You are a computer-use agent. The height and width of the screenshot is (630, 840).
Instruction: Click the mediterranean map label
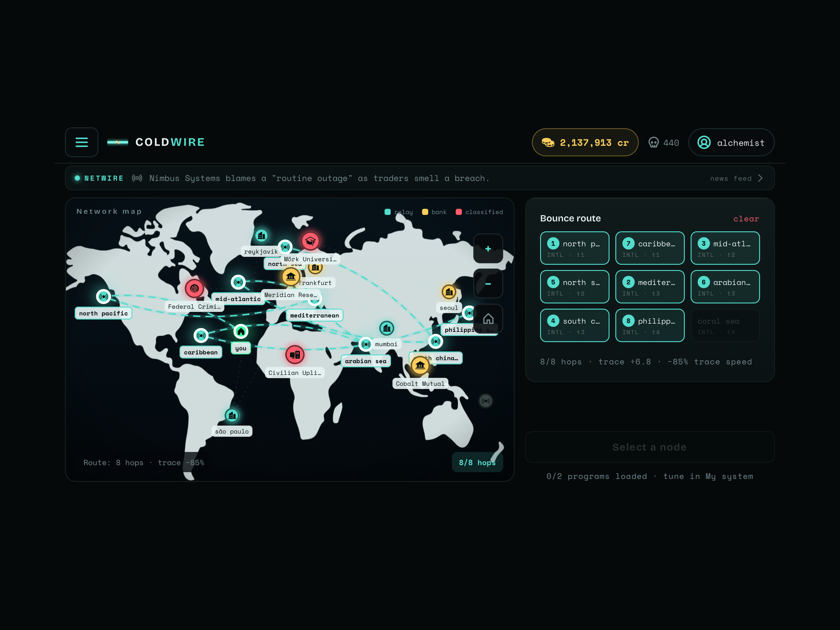[314, 316]
